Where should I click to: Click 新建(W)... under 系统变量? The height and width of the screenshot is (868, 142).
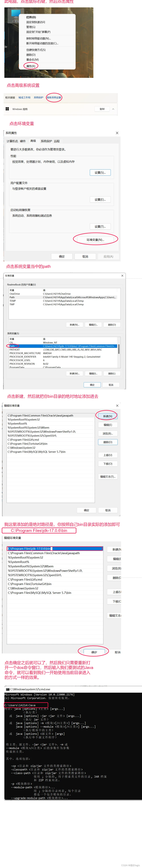click(75, 373)
